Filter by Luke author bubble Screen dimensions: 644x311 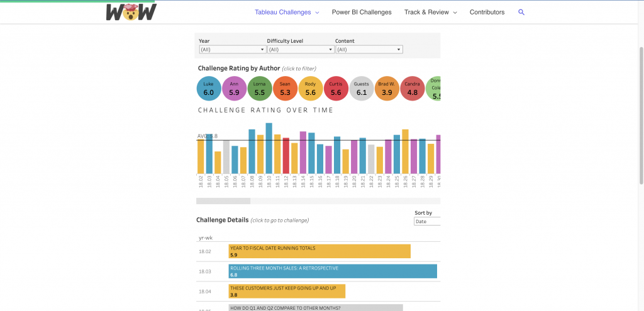click(209, 89)
